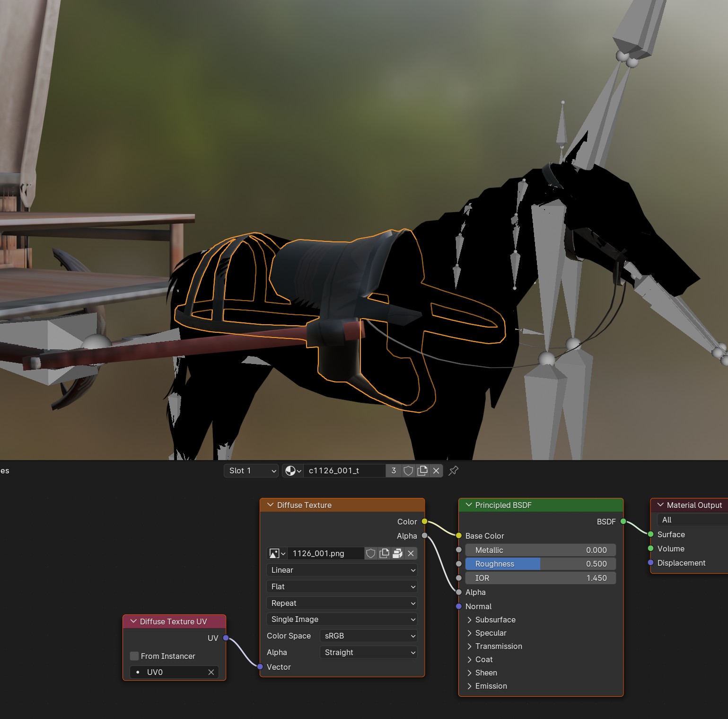728x719 pixels.
Task: Select the Diffuse Texture UV header title
Action: pyautogui.click(x=174, y=621)
